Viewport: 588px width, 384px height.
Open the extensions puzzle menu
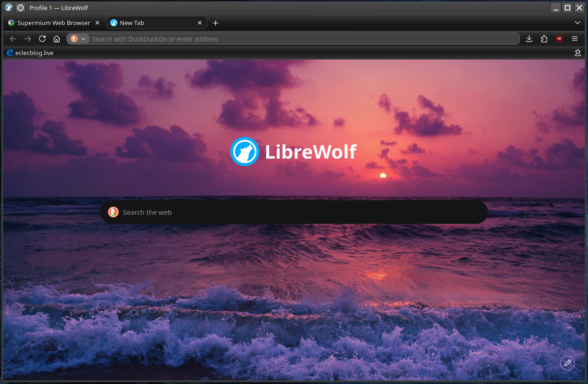(544, 39)
